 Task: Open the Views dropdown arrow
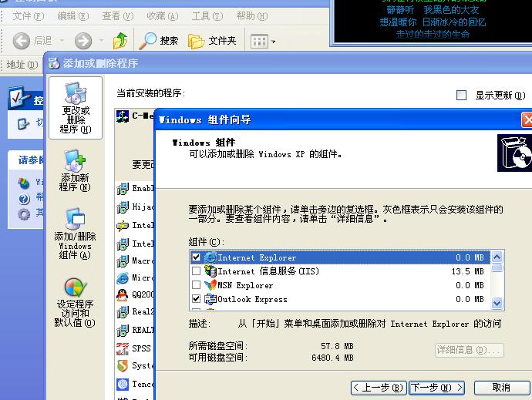(273, 42)
